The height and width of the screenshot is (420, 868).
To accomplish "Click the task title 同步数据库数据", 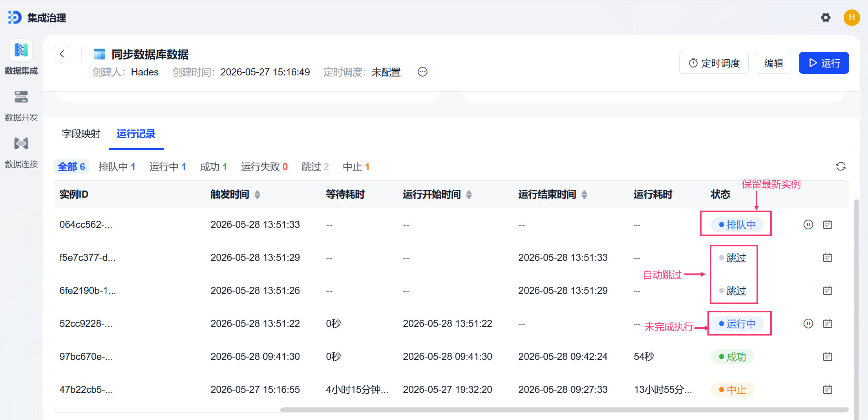I will pos(150,54).
